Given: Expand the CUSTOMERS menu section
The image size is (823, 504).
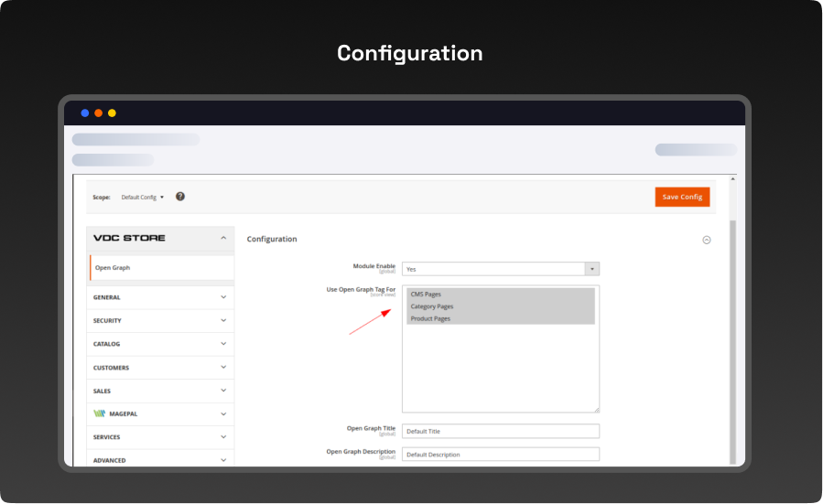Looking at the screenshot, I should click(x=160, y=368).
